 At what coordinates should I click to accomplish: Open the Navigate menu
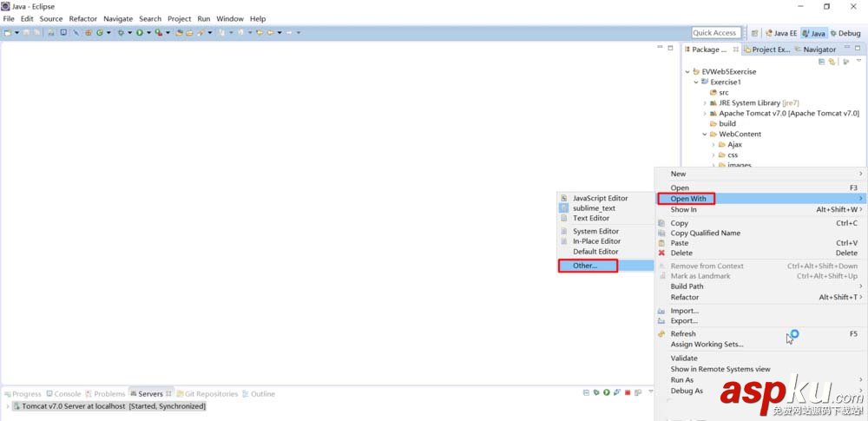click(x=118, y=19)
